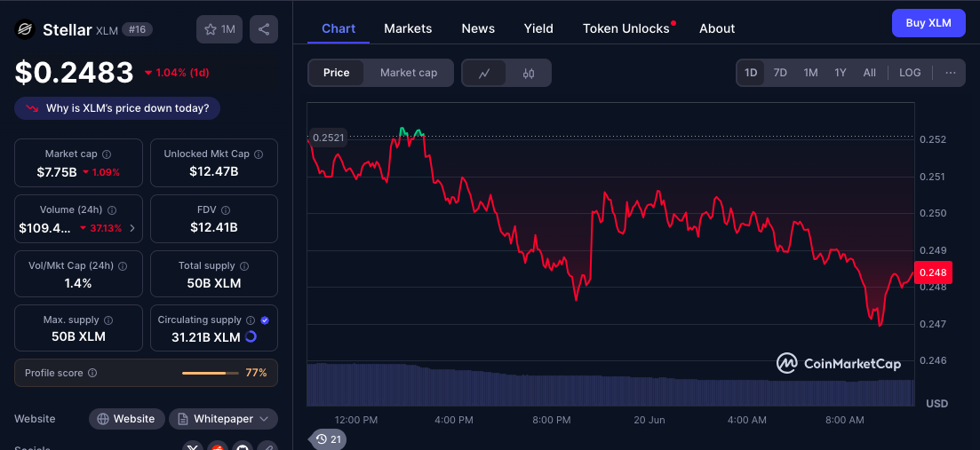
Task: Select the 1M time range
Action: (810, 73)
